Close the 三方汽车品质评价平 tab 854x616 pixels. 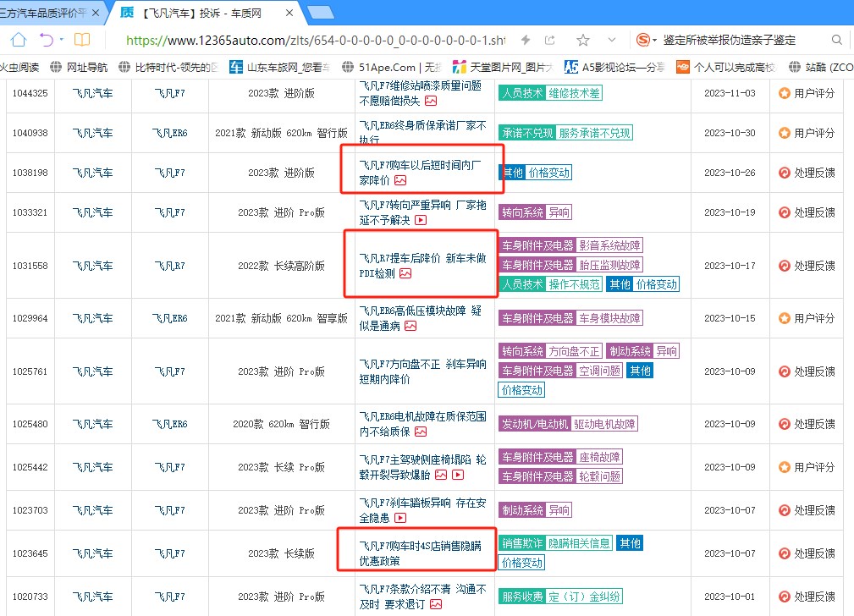(96, 13)
